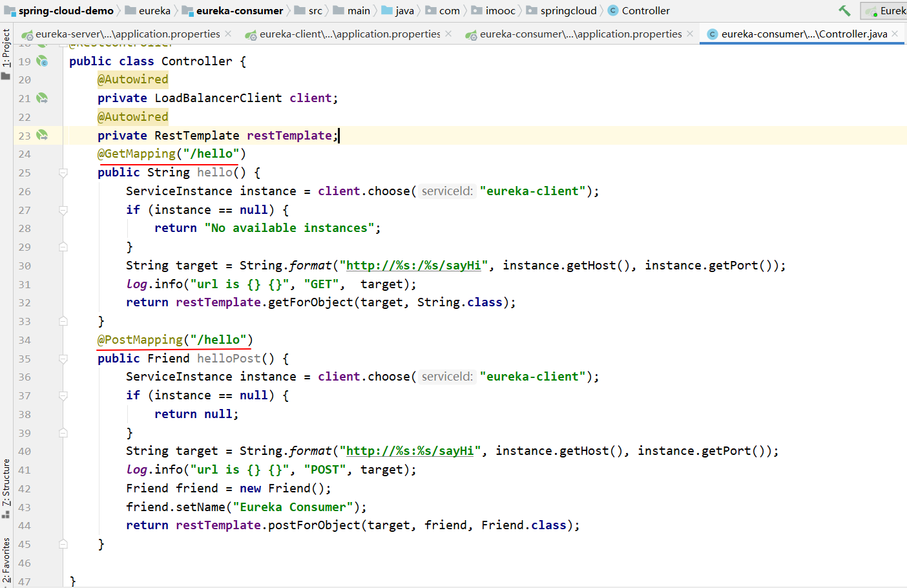The height and width of the screenshot is (588, 907).
Task: Click the sayHi URL link on line 30
Action: pos(414,266)
